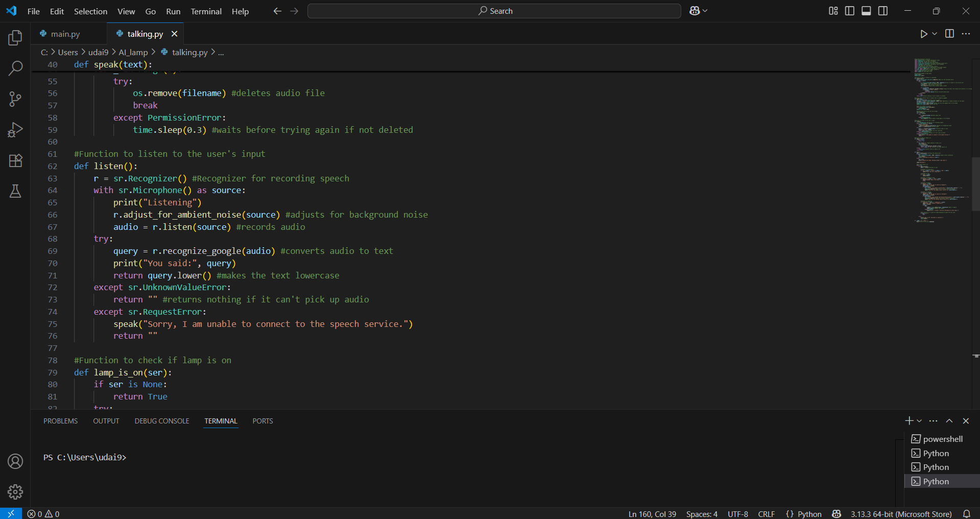Close the terminal panel
Image resolution: width=980 pixels, height=519 pixels.
tap(966, 420)
